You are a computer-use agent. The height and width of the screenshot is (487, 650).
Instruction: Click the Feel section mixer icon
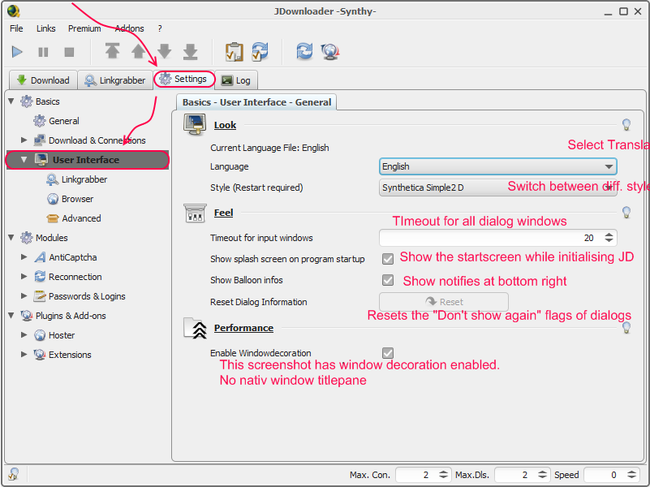(195, 213)
